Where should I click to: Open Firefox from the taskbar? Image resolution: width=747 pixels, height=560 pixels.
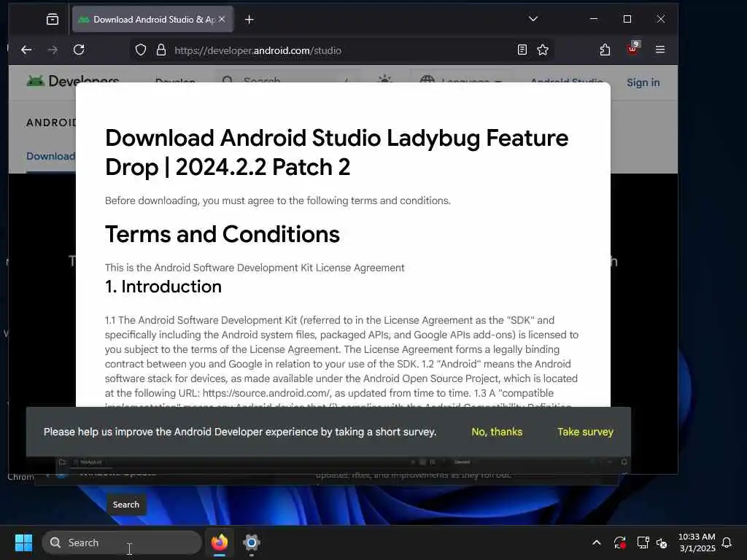(x=219, y=542)
